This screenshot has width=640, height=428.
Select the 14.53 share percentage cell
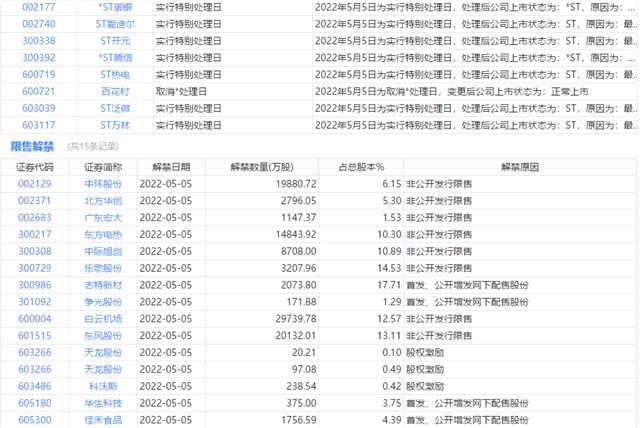click(389, 268)
